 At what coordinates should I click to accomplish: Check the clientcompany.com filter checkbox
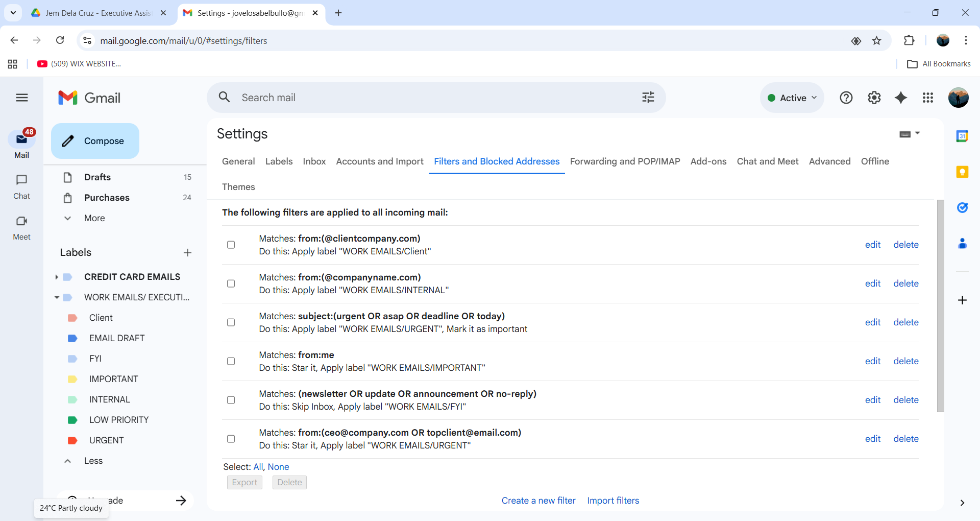[231, 245]
